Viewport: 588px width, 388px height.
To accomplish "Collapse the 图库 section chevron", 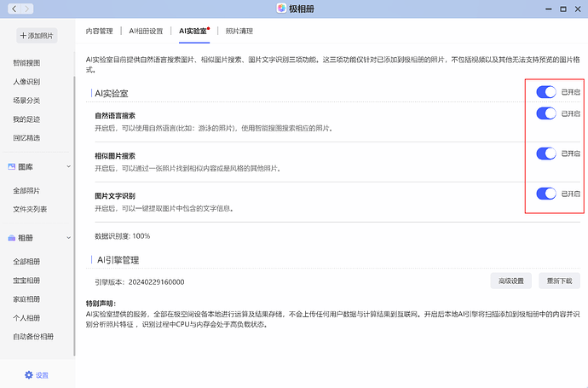I will coord(69,166).
